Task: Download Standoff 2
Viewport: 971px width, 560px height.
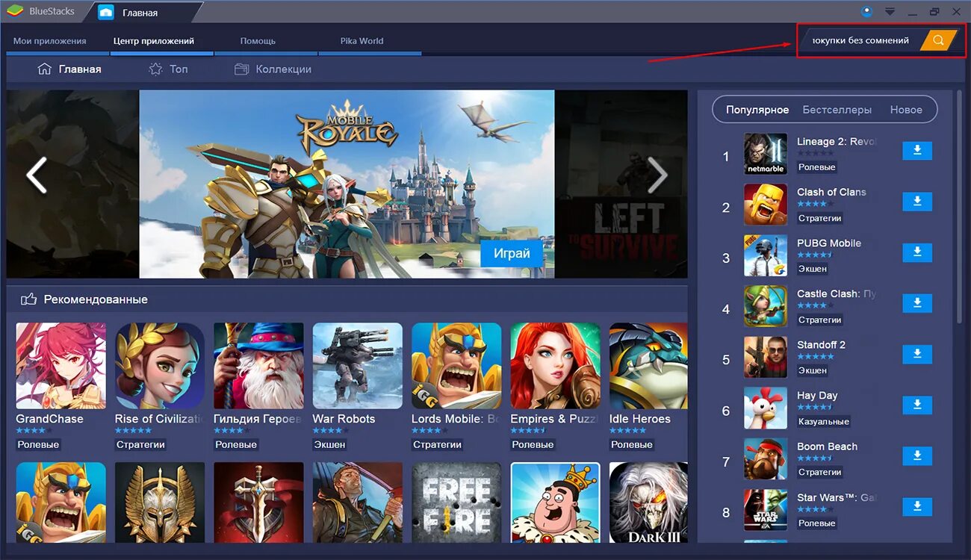Action: click(x=917, y=354)
